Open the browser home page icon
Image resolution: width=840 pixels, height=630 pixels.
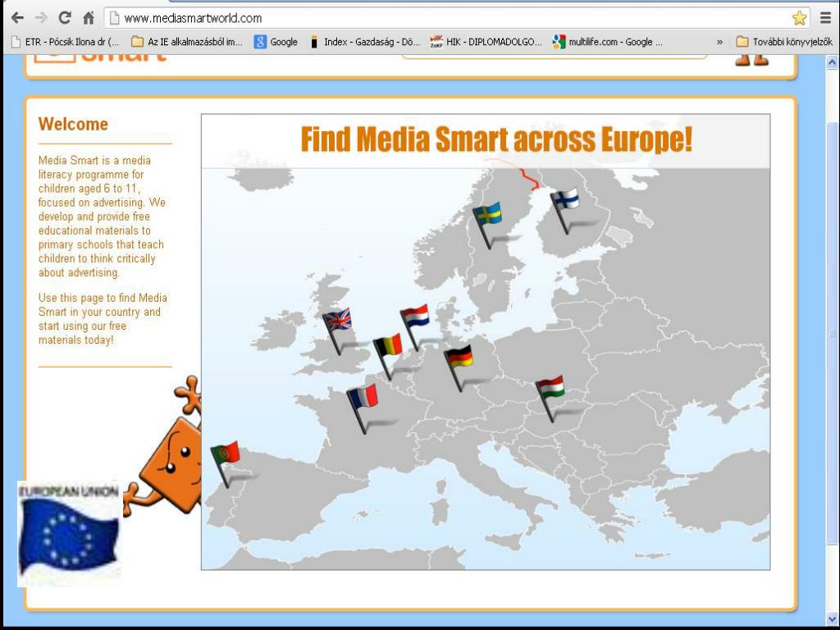pyautogui.click(x=89, y=18)
